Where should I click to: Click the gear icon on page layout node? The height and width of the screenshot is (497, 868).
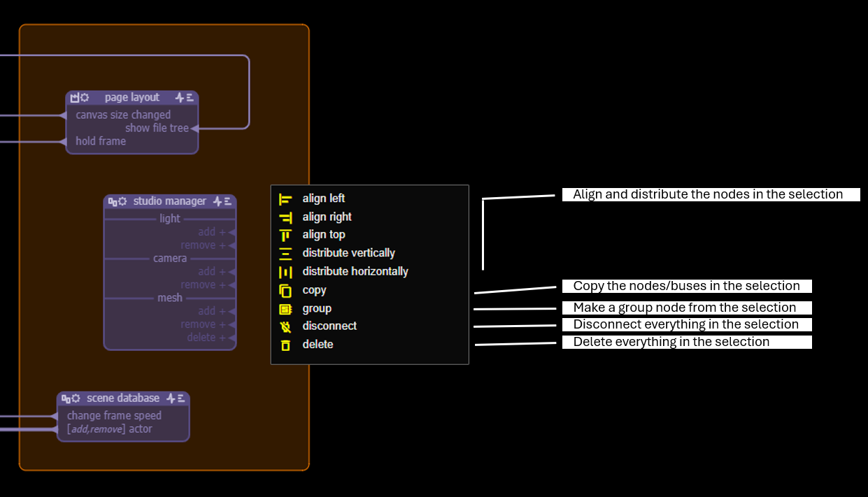(x=85, y=98)
